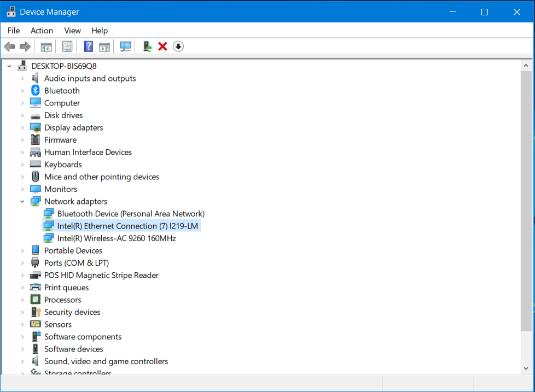The image size is (535, 392).
Task: Select the Computer label
Action: click(x=62, y=103)
